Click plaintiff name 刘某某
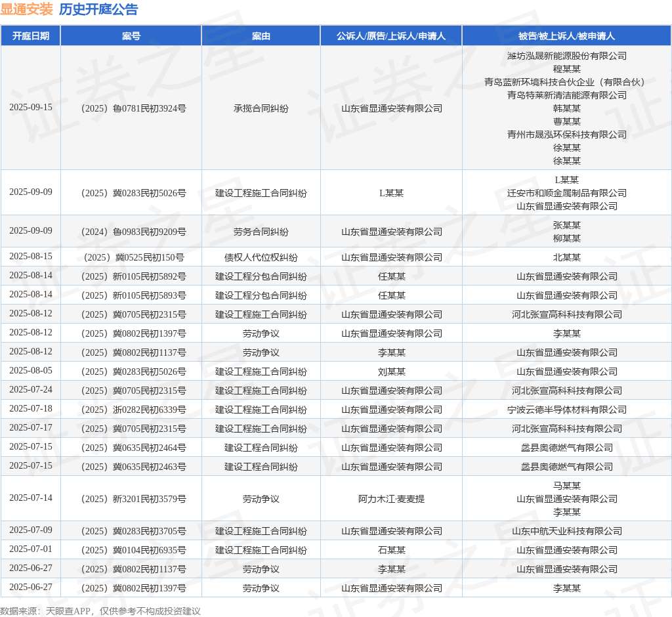This screenshot has width=672, height=617. coord(391,372)
